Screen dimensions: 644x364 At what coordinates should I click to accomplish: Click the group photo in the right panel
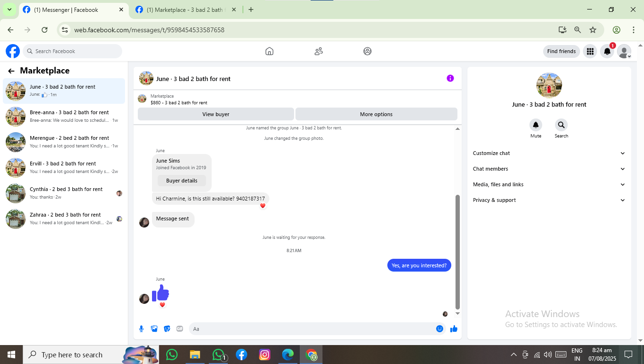click(549, 85)
